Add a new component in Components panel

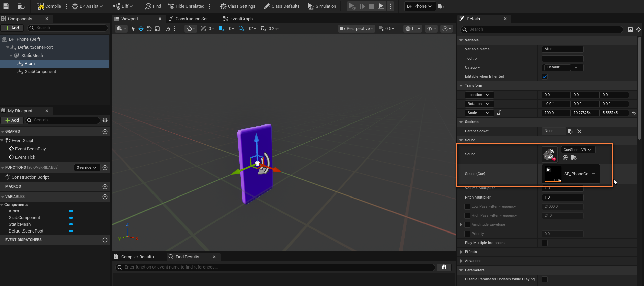coord(12,28)
